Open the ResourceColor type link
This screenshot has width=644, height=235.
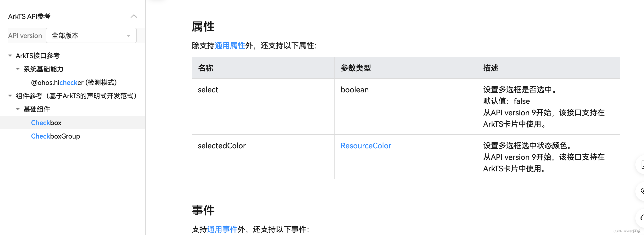click(366, 146)
